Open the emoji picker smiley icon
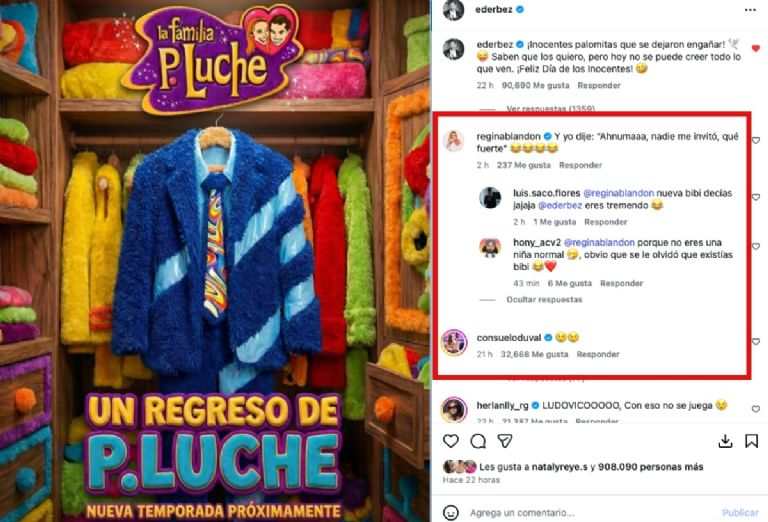Screen dimensions: 768x522 coord(451,512)
